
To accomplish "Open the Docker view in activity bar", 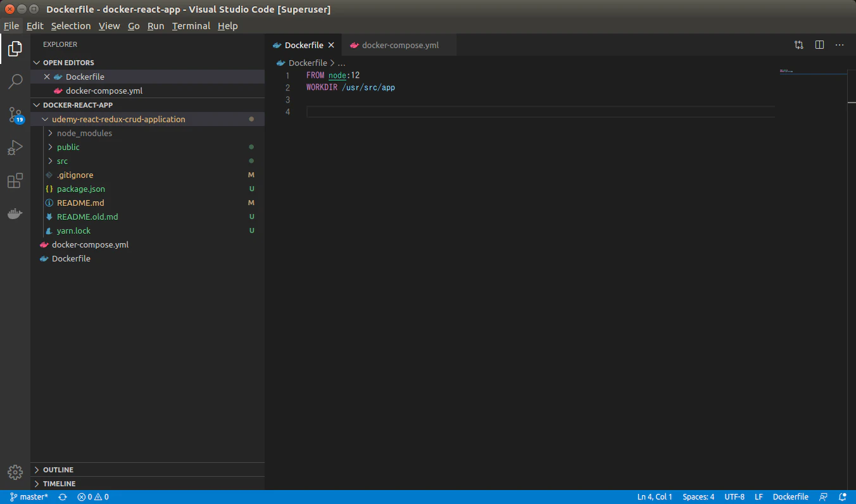I will (15, 213).
